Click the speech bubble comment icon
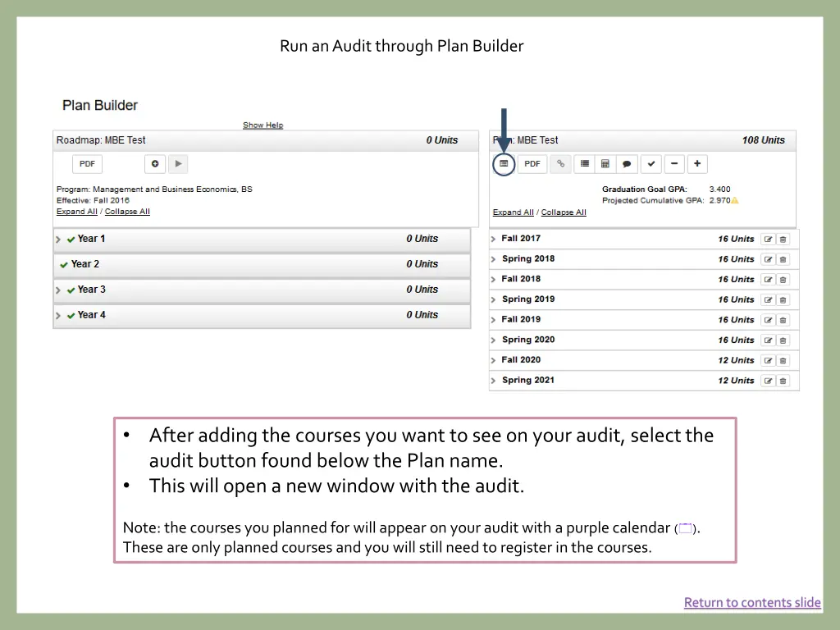The width and height of the screenshot is (840, 630). (626, 164)
